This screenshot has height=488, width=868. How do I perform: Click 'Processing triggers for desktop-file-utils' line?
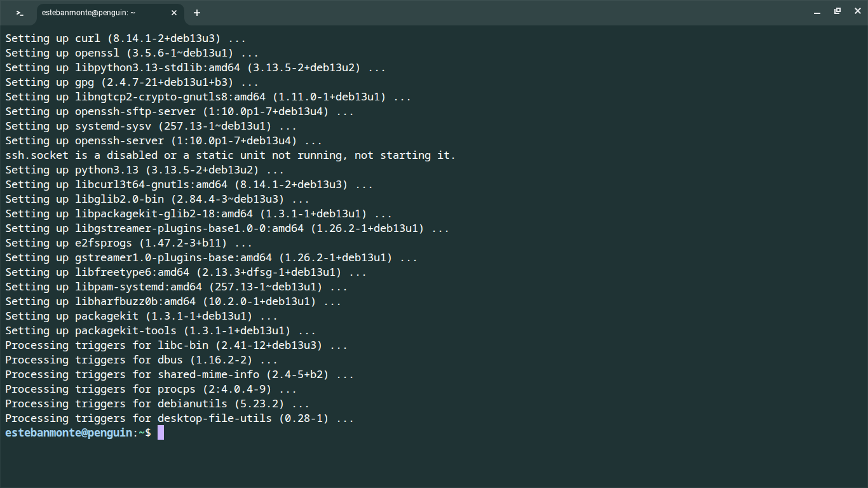pyautogui.click(x=180, y=418)
